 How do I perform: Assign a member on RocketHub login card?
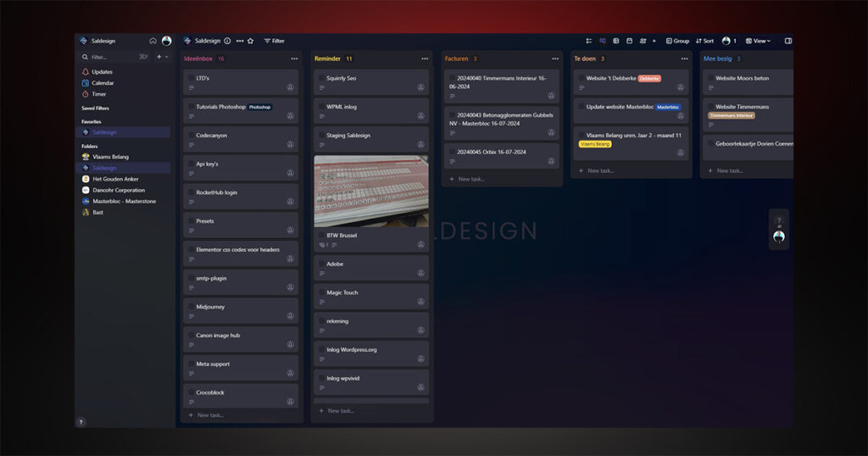pos(290,202)
